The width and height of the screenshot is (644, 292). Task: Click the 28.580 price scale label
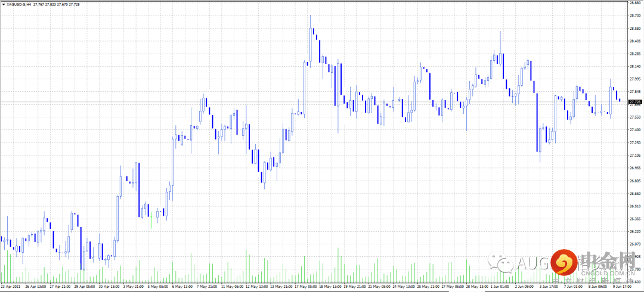pos(634,29)
